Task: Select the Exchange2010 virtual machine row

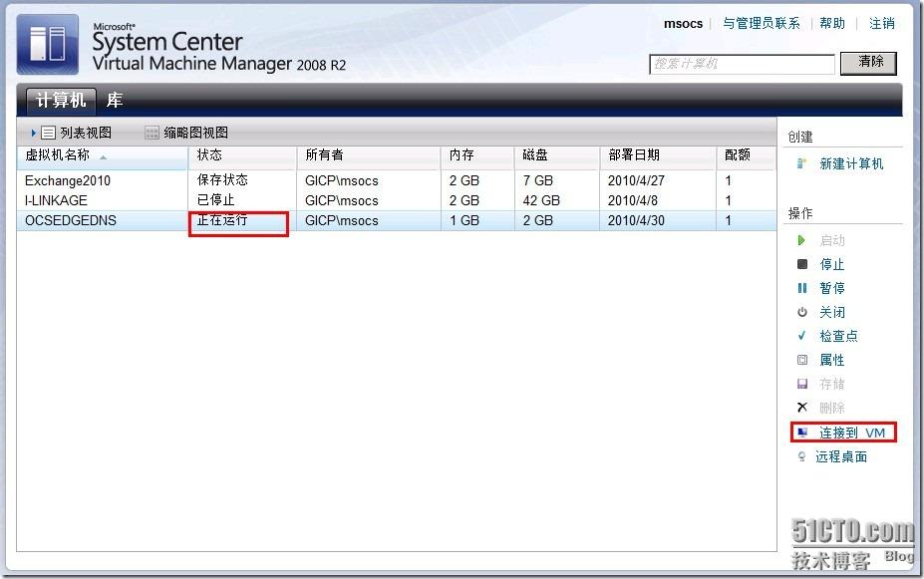Action: coord(396,180)
